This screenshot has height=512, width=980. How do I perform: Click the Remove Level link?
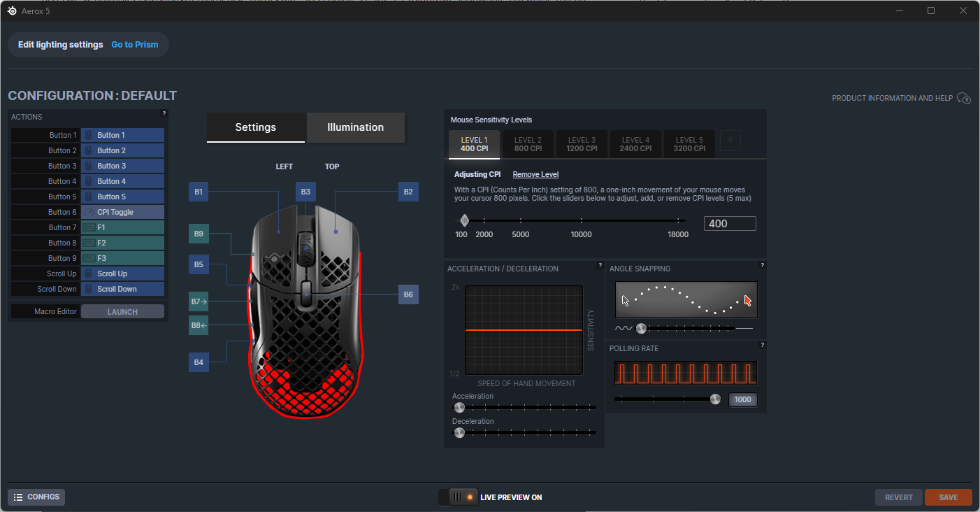[535, 174]
